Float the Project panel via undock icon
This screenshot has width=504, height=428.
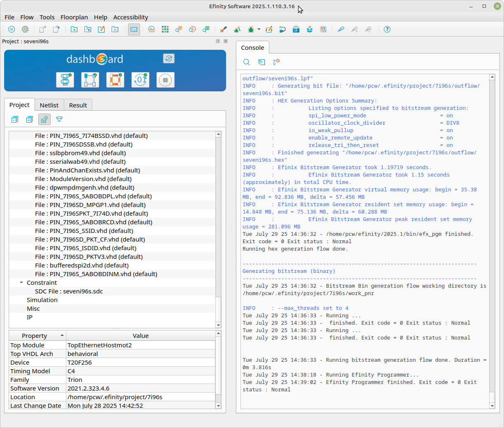pyautogui.click(x=218, y=41)
